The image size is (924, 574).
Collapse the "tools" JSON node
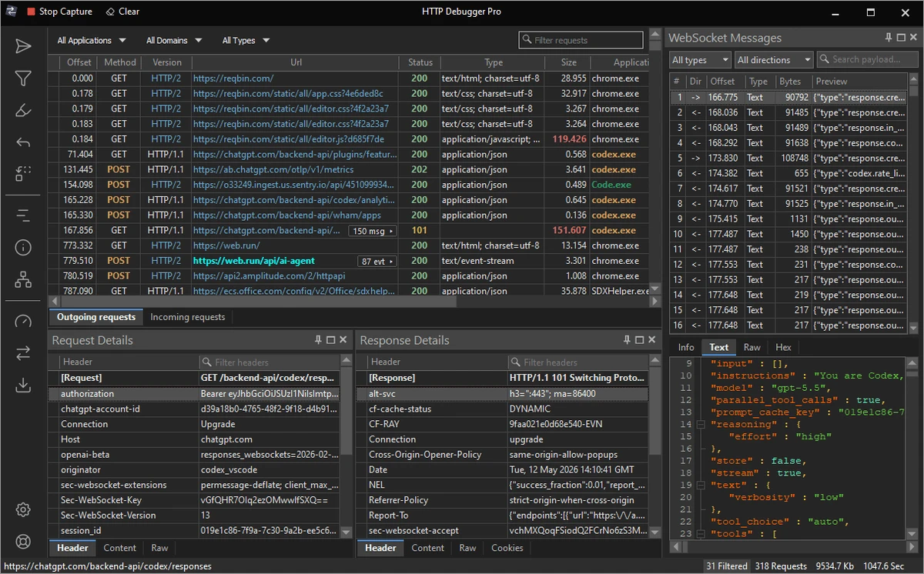[x=700, y=534]
